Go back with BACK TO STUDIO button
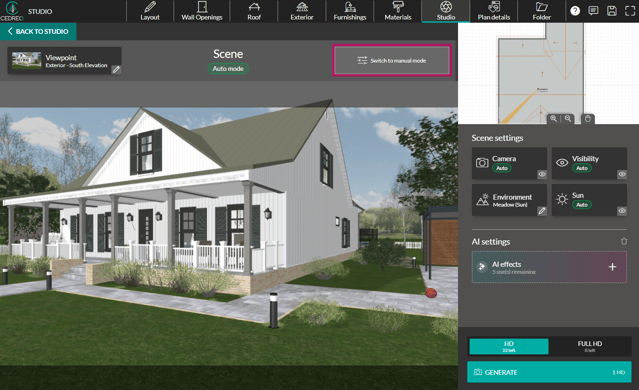This screenshot has width=639, height=390. pyautogui.click(x=38, y=31)
